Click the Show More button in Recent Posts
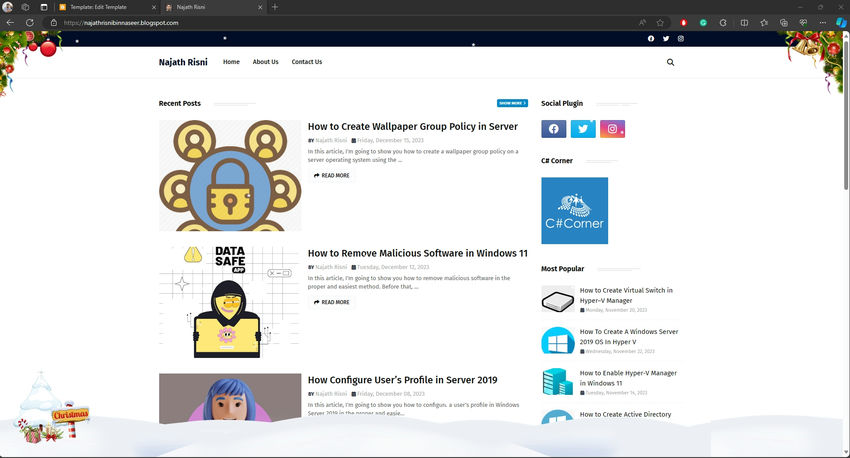This screenshot has height=458, width=850. click(512, 103)
